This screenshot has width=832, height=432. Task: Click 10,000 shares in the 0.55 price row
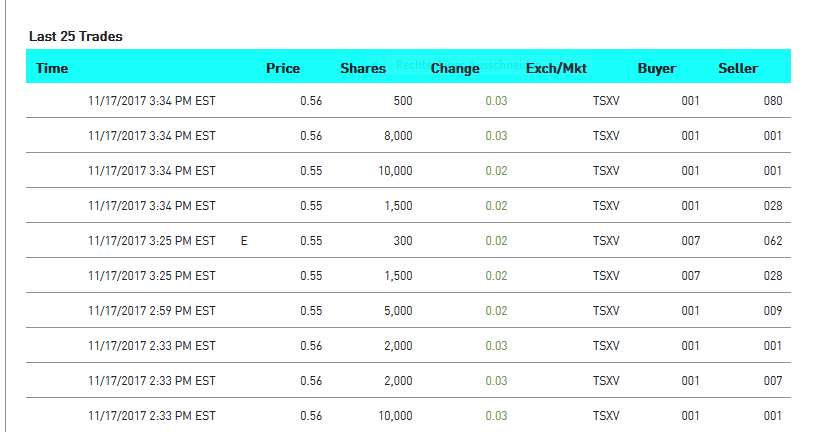pos(395,171)
